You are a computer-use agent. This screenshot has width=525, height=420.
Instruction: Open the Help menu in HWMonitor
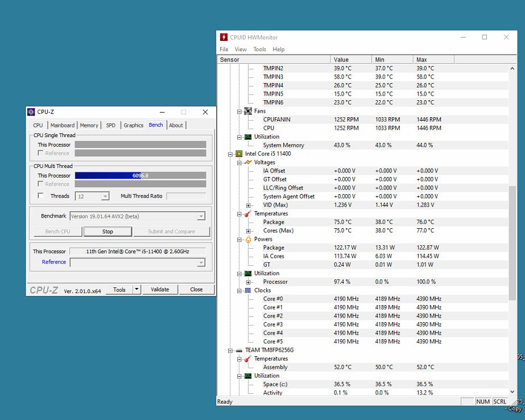pyautogui.click(x=279, y=50)
